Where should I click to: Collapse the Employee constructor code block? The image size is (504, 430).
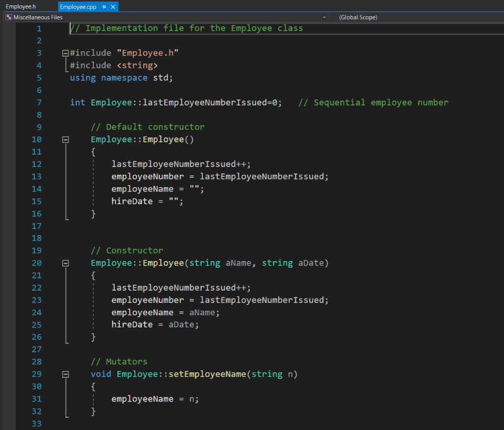(66, 263)
